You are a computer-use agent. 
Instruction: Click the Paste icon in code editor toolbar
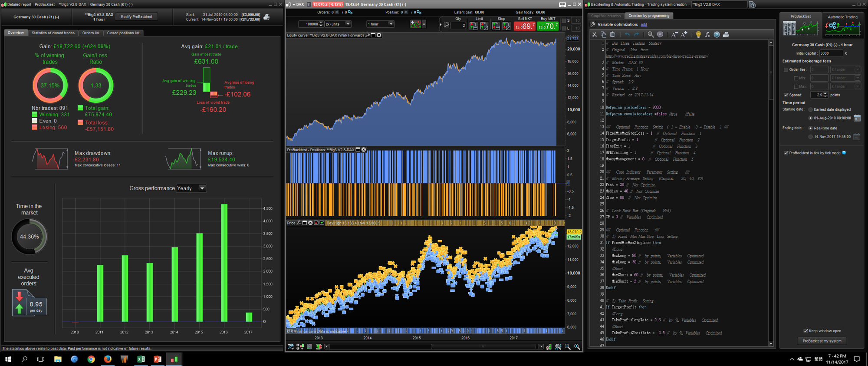[x=613, y=35]
